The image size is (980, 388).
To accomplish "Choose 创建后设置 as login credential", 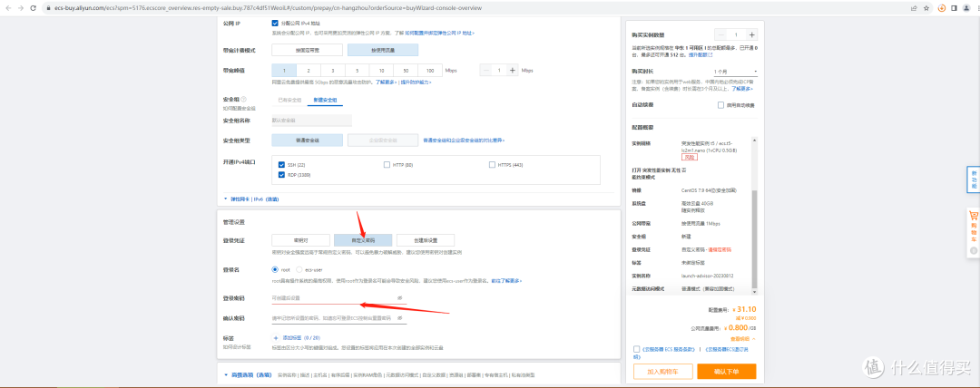I will (x=426, y=240).
